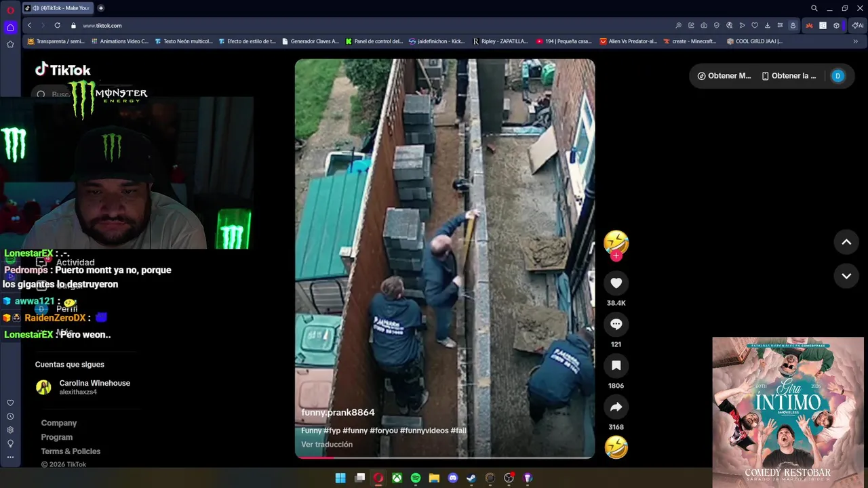The height and width of the screenshot is (488, 868).
Task: Go to the next video with down arrow
Action: coord(846,276)
